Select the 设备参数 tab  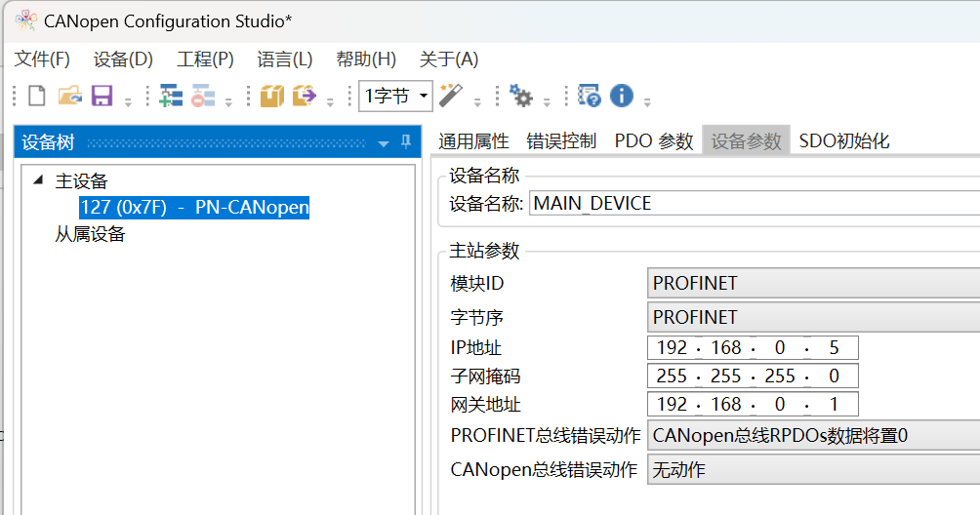click(x=747, y=141)
